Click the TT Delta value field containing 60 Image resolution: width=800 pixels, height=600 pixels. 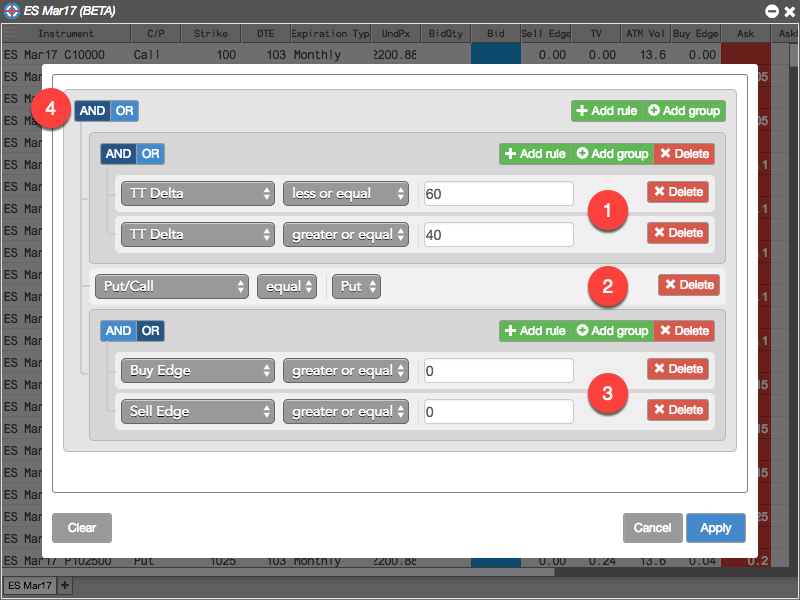498,194
